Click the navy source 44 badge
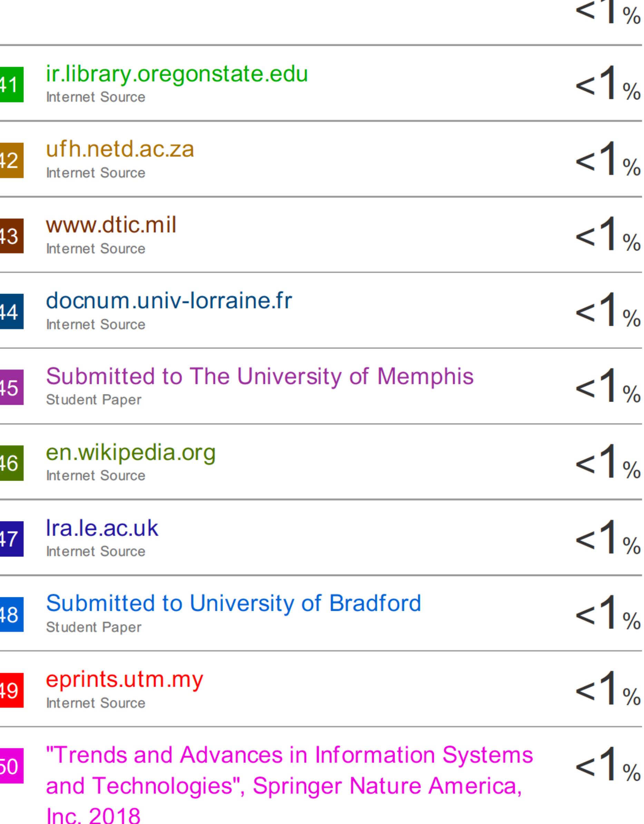The height and width of the screenshot is (824, 644). [11, 312]
